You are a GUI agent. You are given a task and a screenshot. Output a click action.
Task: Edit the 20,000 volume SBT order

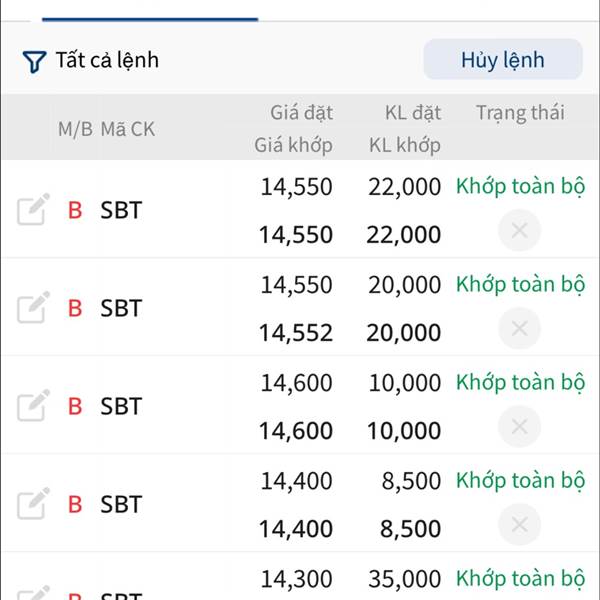[x=33, y=308]
